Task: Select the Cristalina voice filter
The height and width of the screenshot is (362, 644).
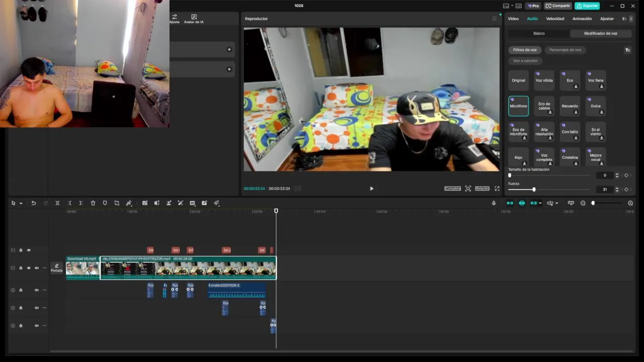Action: tap(570, 157)
